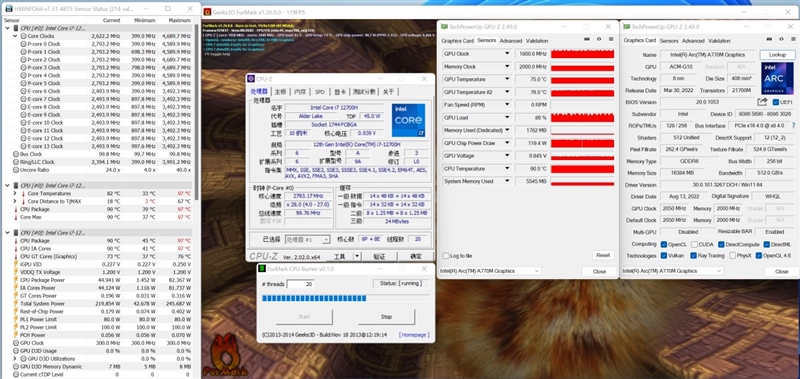This screenshot has width=800, height=379.
Task: Open the hamburger menu in GPU-Z Graphics Card window
Action: pyautogui.click(x=792, y=39)
